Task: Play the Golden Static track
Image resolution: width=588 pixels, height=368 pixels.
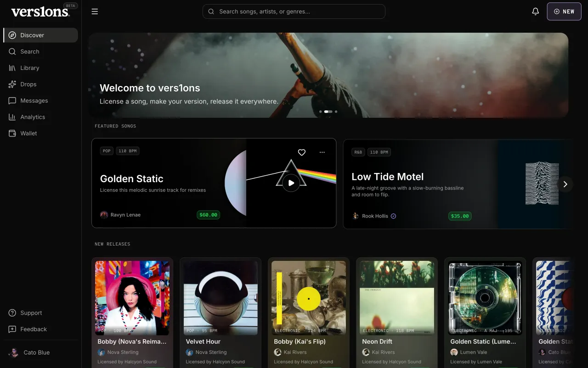Action: tap(291, 183)
